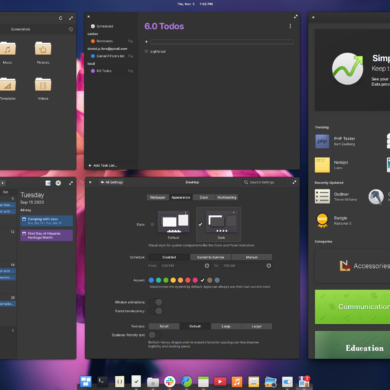
Task: Enable Dyslexia-friendly text switch
Action: (x=156, y=335)
